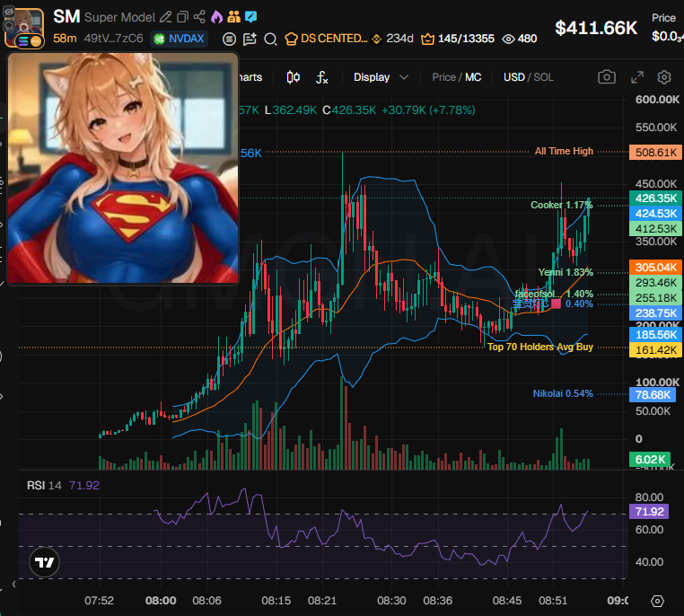Click the blue note badge icon
The height and width of the screenshot is (616, 684).
tap(250, 17)
